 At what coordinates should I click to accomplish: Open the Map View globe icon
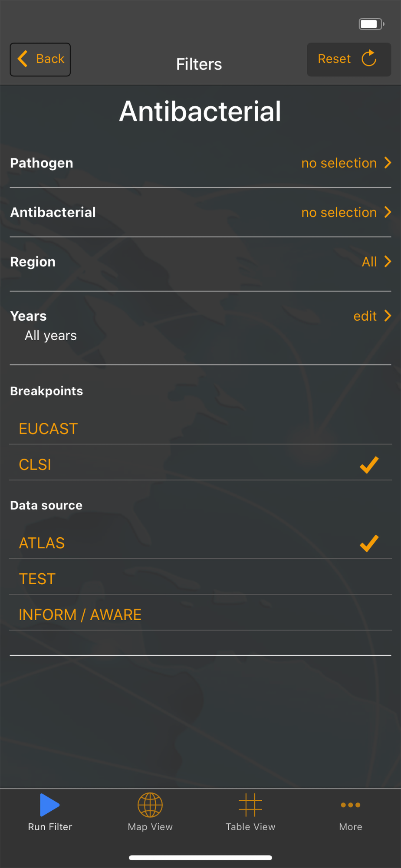150,805
